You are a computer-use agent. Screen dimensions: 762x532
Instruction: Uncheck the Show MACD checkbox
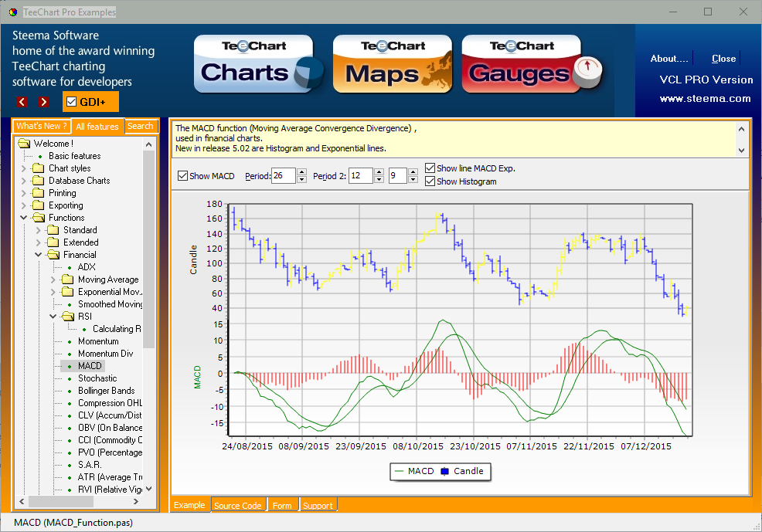click(x=182, y=176)
